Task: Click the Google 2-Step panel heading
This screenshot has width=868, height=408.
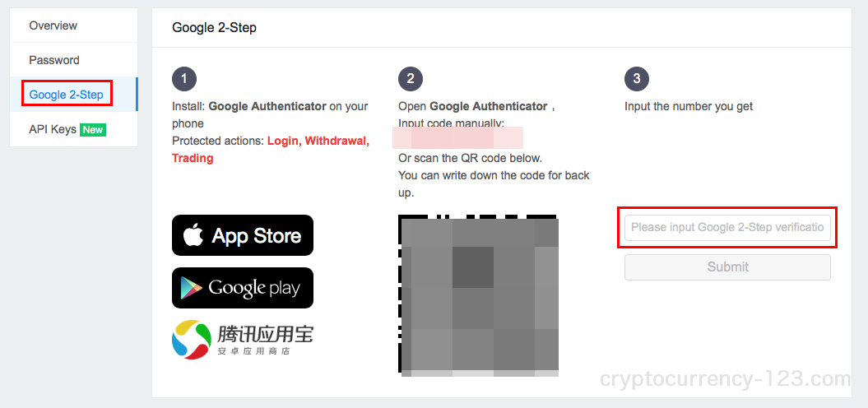Action: point(214,28)
